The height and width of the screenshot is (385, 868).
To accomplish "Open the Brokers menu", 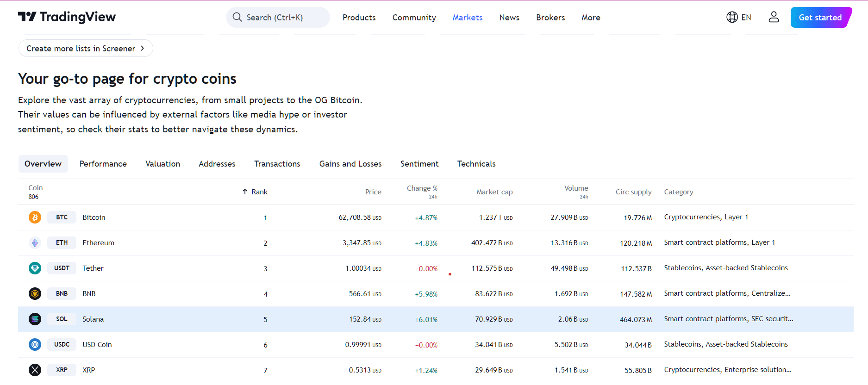I will pyautogui.click(x=550, y=18).
